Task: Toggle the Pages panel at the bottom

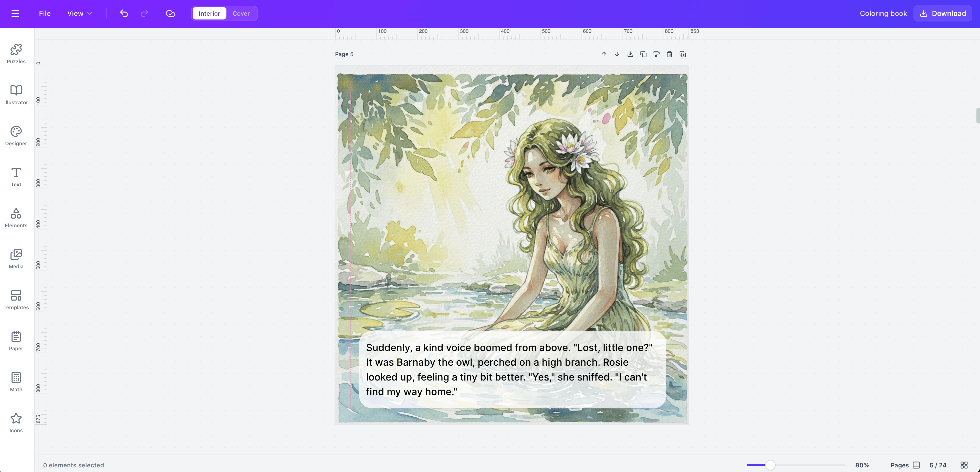Action: (916, 465)
